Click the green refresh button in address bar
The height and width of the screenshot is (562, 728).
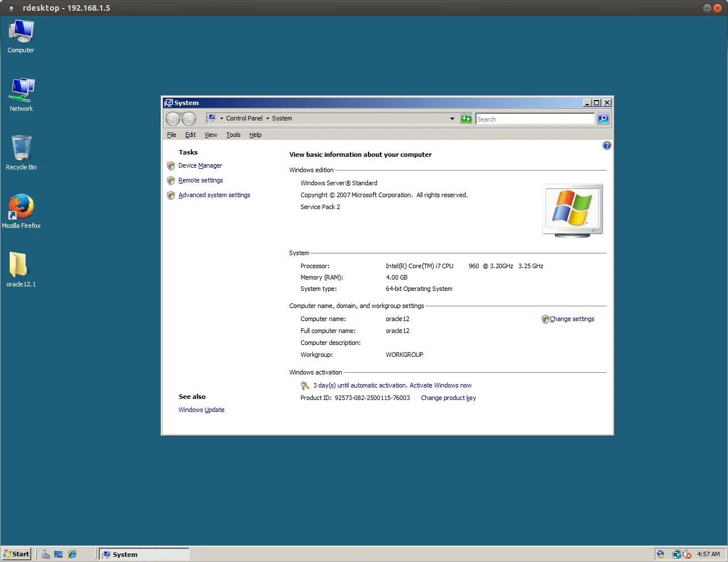[466, 118]
